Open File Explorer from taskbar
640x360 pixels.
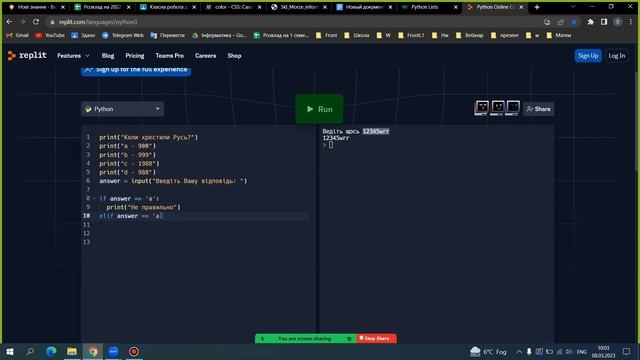click(x=72, y=351)
